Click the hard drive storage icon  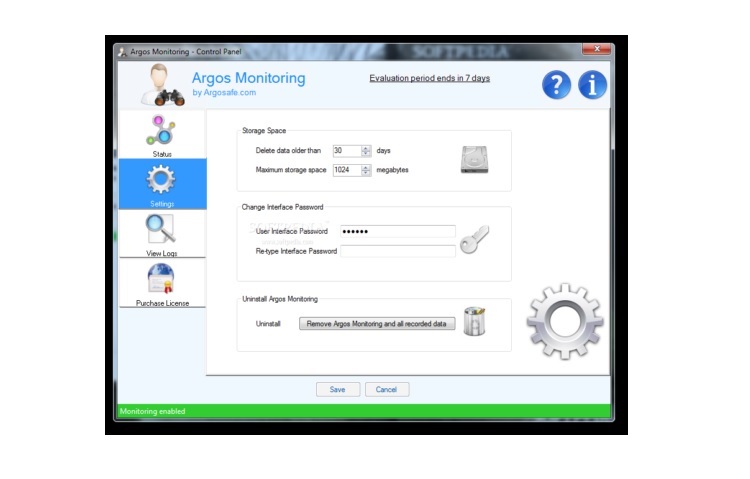(x=474, y=160)
